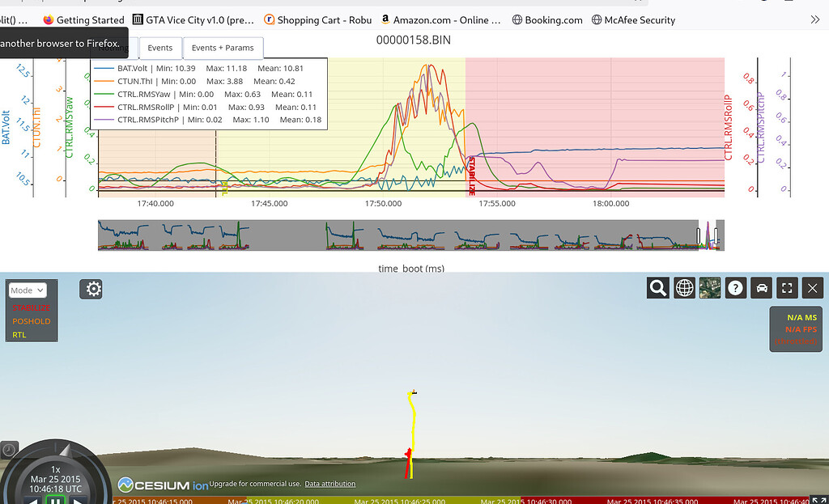Open the Events + Params tab

(x=223, y=48)
